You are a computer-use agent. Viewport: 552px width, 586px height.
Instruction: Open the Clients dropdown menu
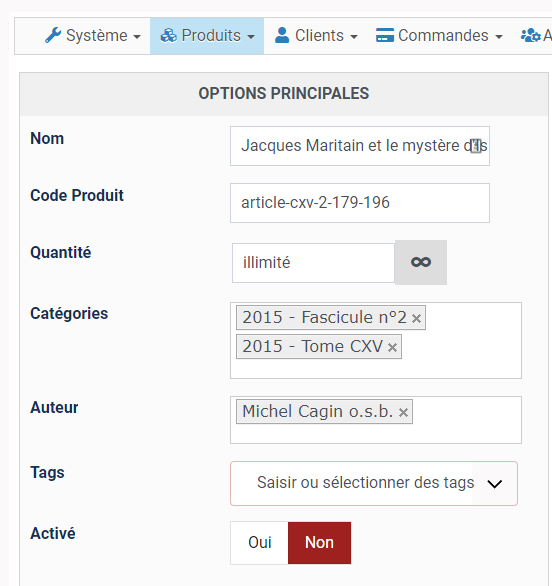316,36
